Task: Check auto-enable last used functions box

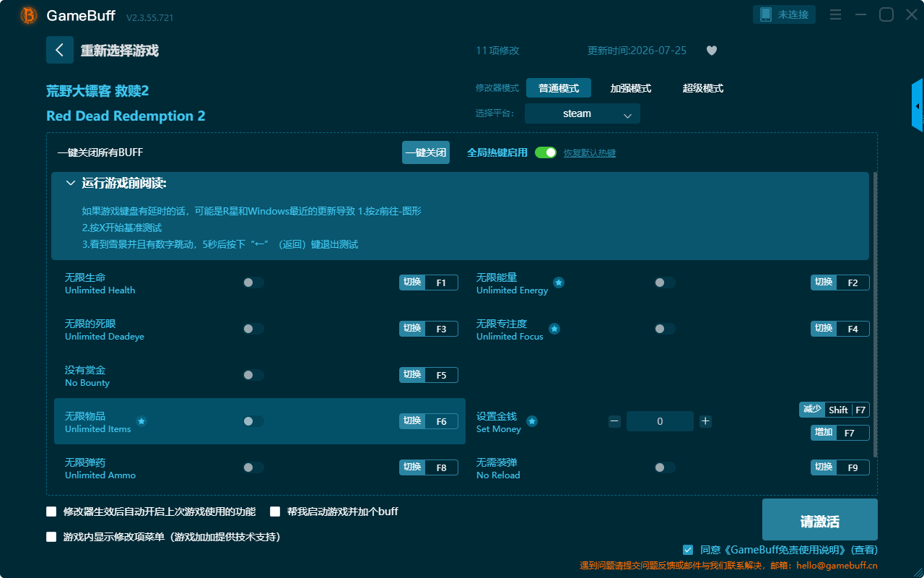Action: coord(51,512)
